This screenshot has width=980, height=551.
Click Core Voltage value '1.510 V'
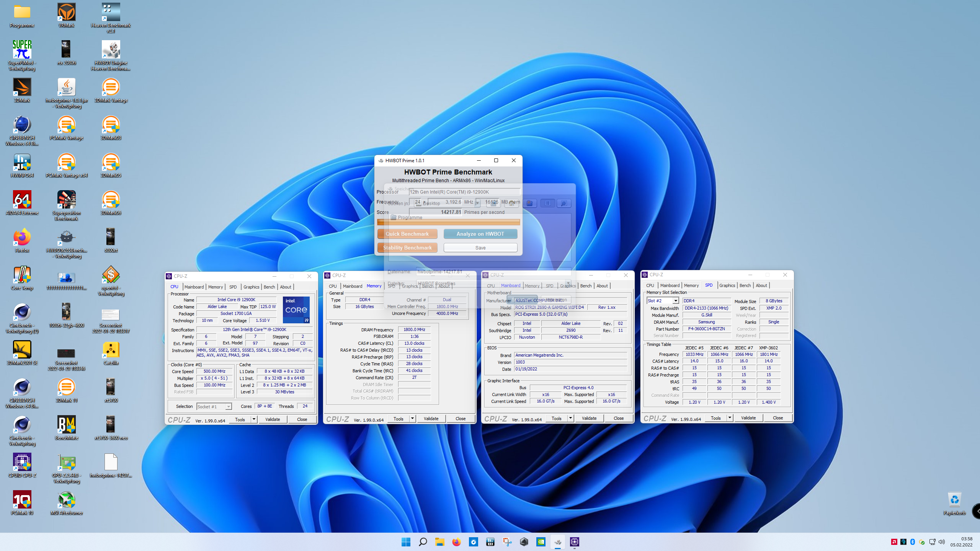click(263, 321)
